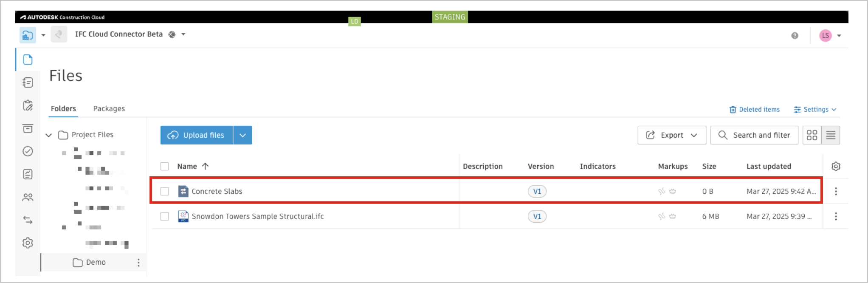Click the Mar 27, 2025 9:39 date
Screen dimensions: 868x283
pyautogui.click(x=779, y=216)
